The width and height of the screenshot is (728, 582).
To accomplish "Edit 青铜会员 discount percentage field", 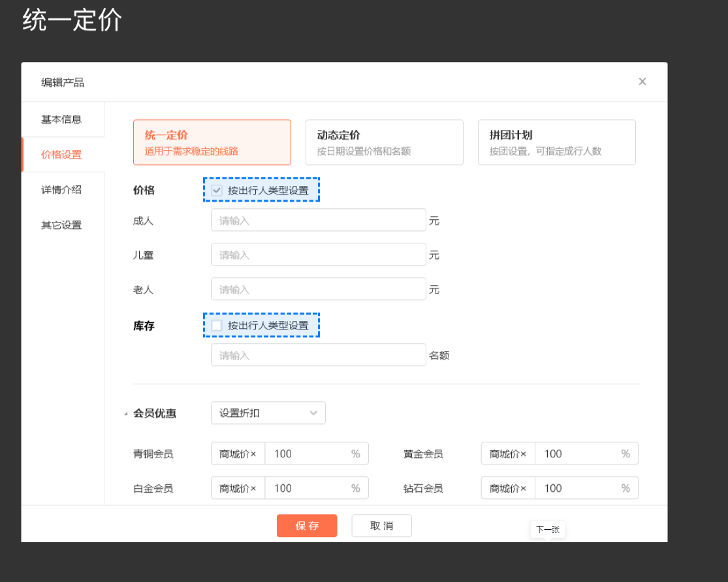I will [x=317, y=453].
